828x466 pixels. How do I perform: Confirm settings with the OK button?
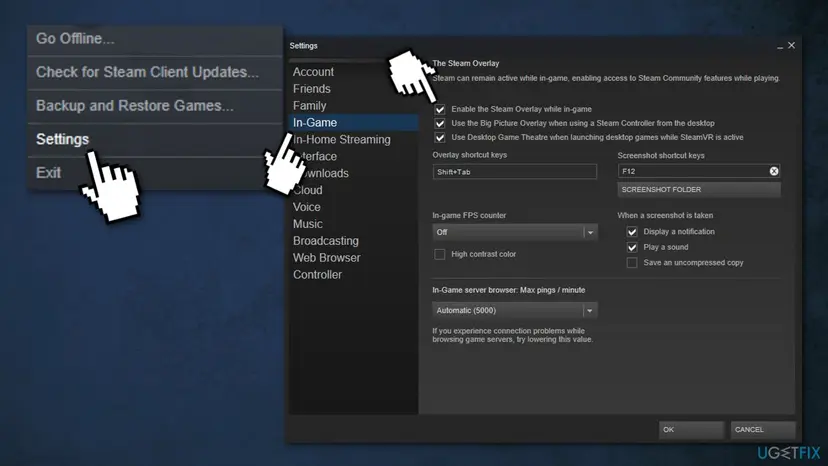pyautogui.click(x=691, y=430)
